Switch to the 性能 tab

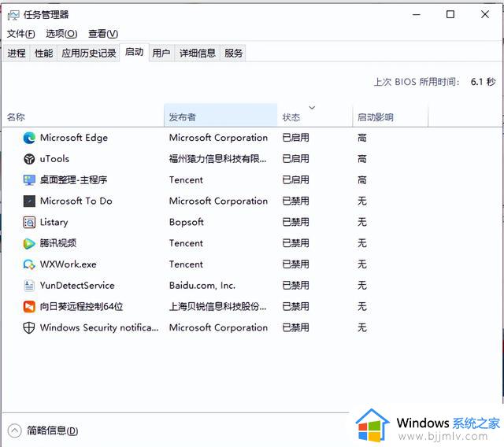[44, 53]
